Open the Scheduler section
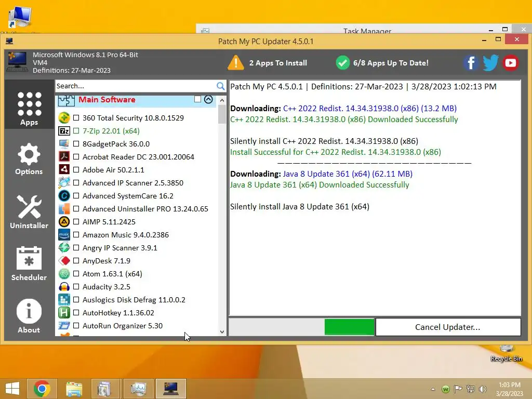The height and width of the screenshot is (399, 532). coord(29,263)
